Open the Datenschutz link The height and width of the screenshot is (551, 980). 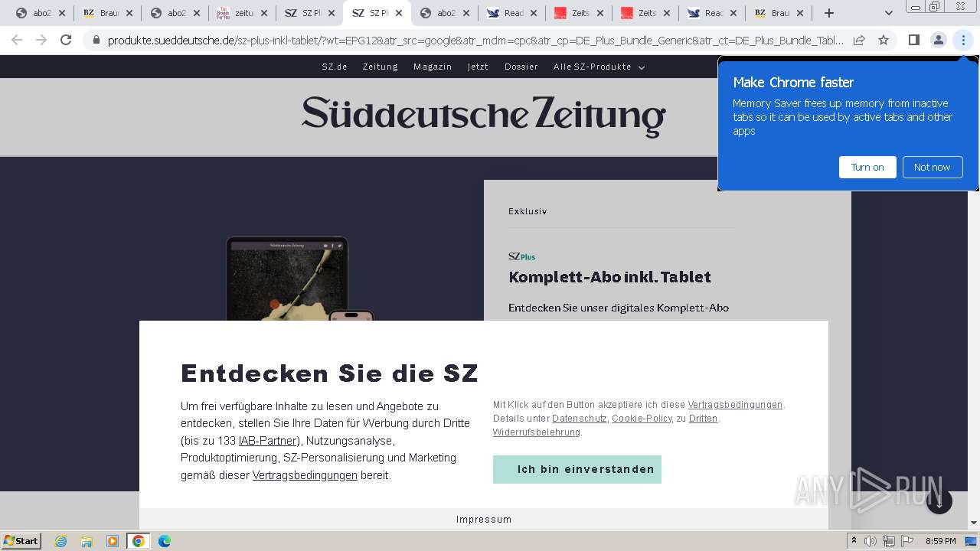pos(580,419)
